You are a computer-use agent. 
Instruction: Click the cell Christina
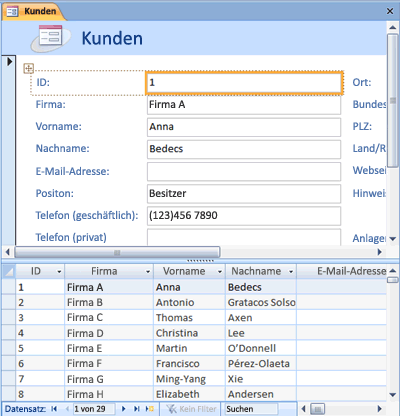189,333
